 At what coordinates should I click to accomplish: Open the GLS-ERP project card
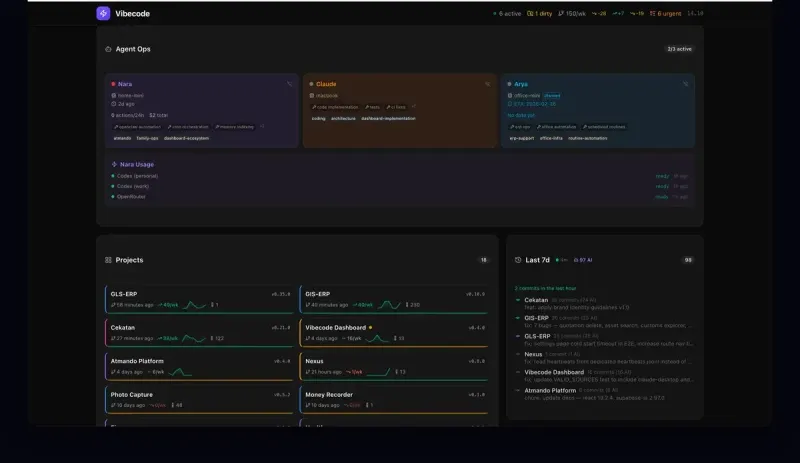[199, 300]
